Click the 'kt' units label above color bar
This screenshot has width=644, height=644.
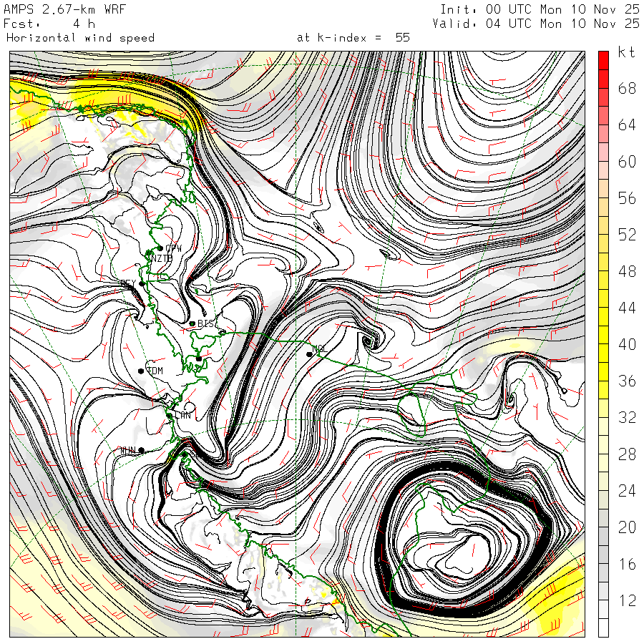627,52
